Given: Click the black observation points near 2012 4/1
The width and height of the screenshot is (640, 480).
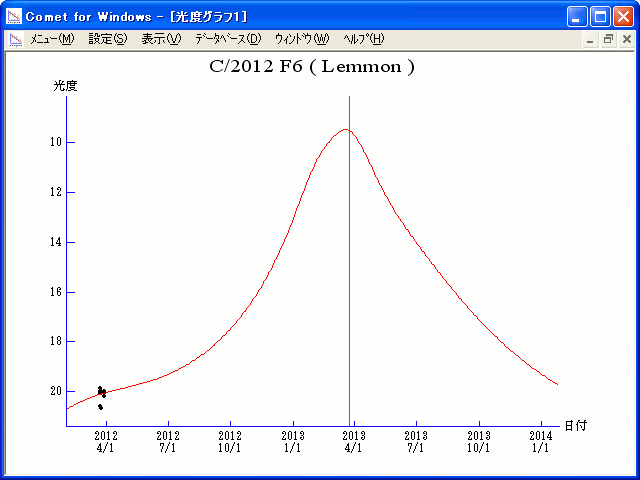Looking at the screenshot, I should (102, 398).
